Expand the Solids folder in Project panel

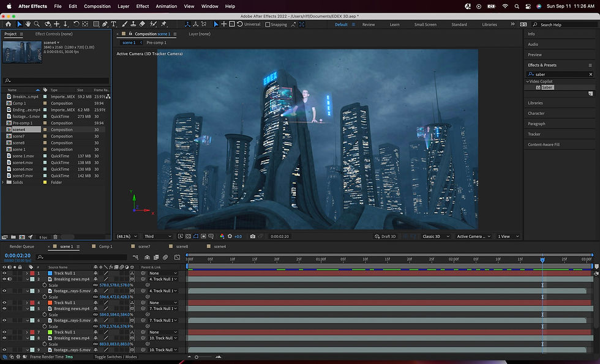point(4,182)
